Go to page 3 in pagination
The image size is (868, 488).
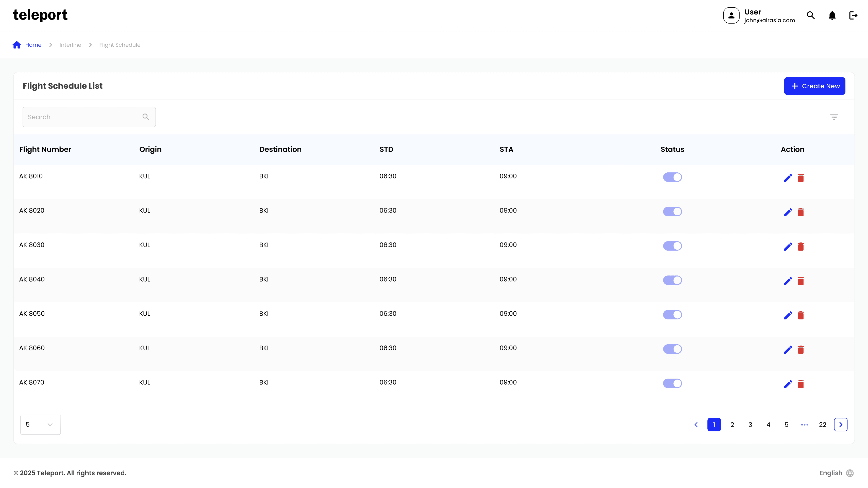750,425
